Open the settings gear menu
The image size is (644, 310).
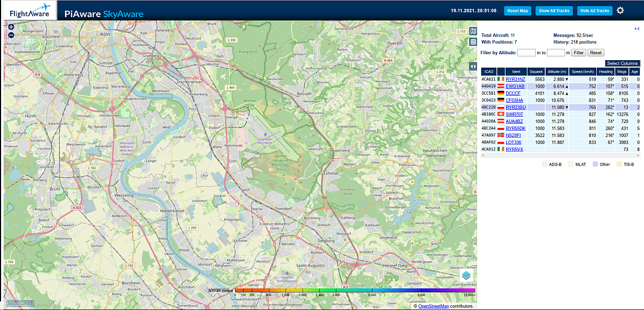[x=620, y=10]
